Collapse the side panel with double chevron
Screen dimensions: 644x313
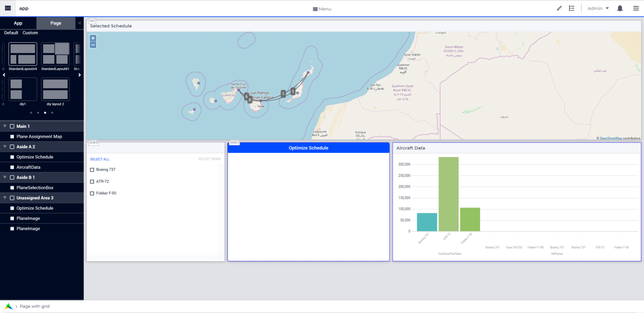click(80, 23)
